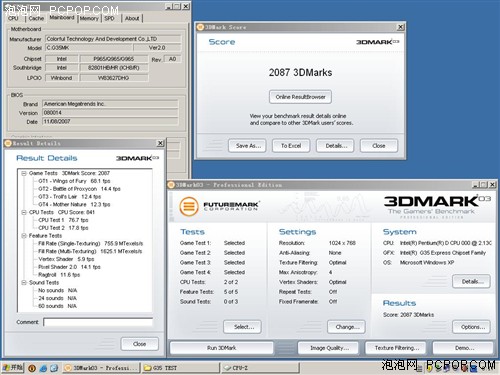Viewport: 500px width, 375px height.
Task: Select the 60 sounds N/A row
Action: [58, 306]
